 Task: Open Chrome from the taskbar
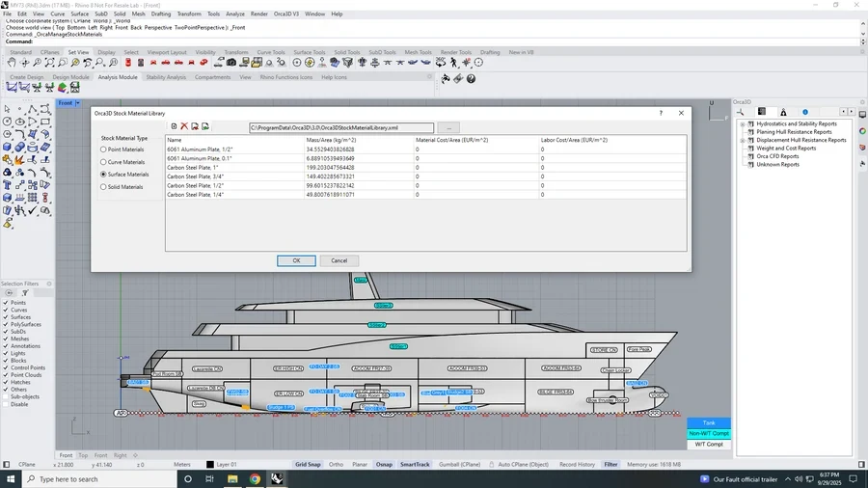[255, 479]
